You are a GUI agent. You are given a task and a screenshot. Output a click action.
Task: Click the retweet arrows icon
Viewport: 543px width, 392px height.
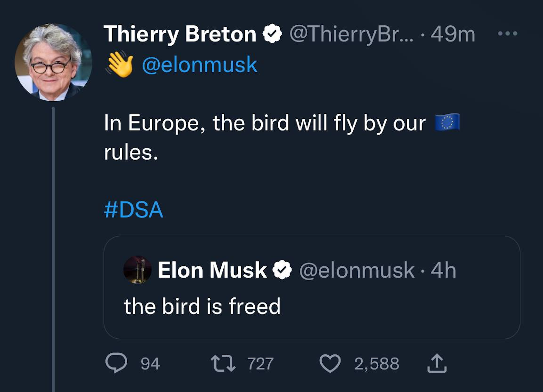point(223,363)
